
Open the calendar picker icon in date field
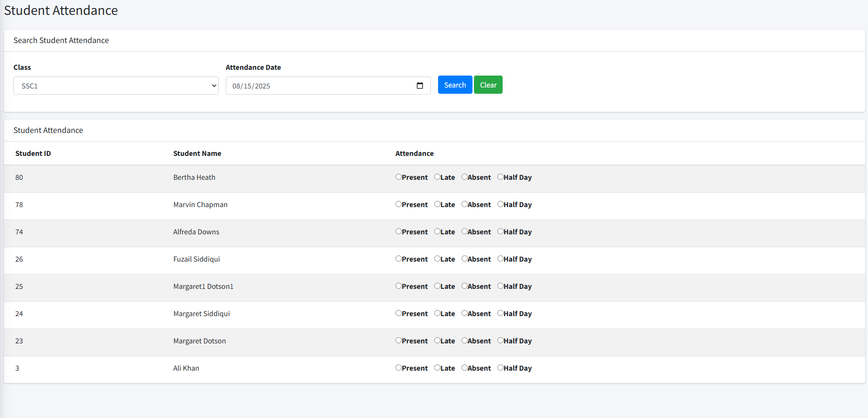(420, 86)
